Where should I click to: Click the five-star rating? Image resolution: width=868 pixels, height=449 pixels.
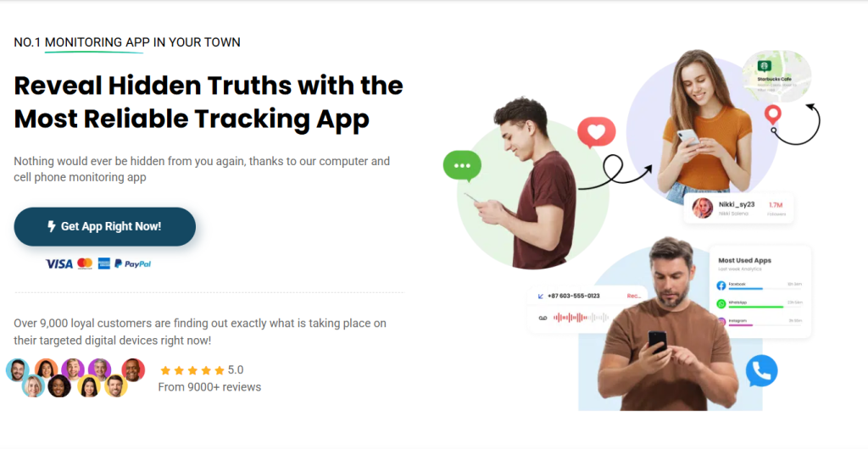tap(192, 370)
